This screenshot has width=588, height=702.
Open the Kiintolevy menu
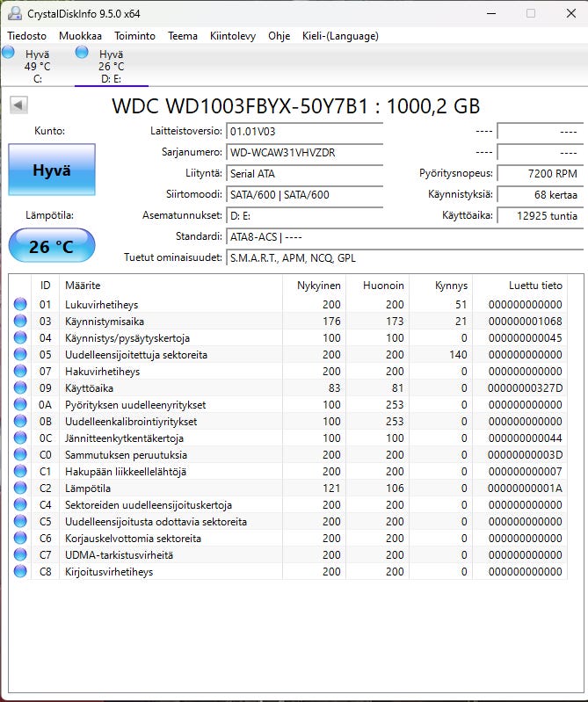(x=233, y=36)
